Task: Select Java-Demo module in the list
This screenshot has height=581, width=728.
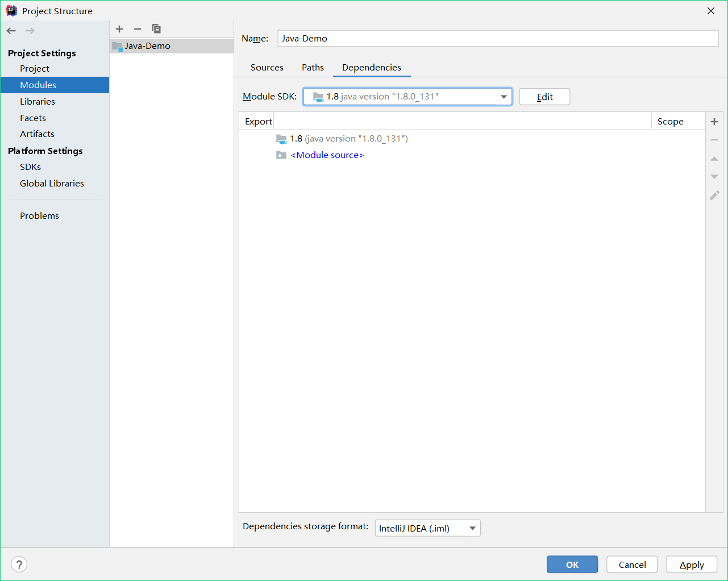Action: coord(172,46)
